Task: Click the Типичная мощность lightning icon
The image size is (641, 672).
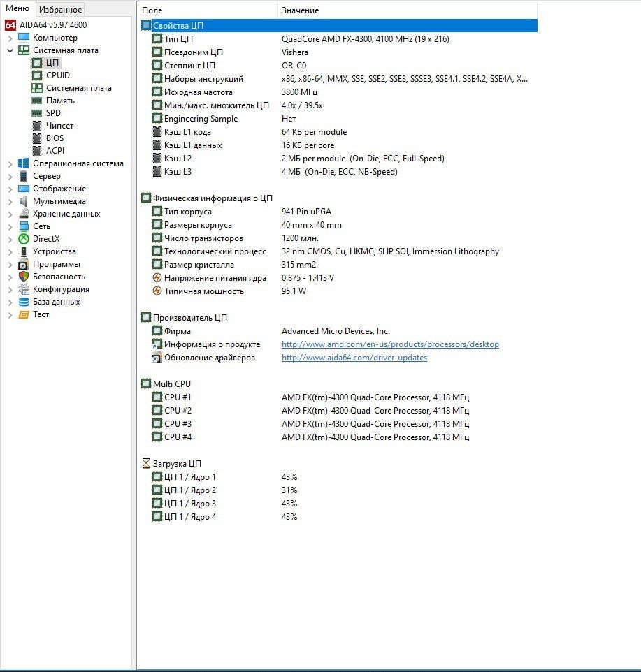Action: (157, 291)
